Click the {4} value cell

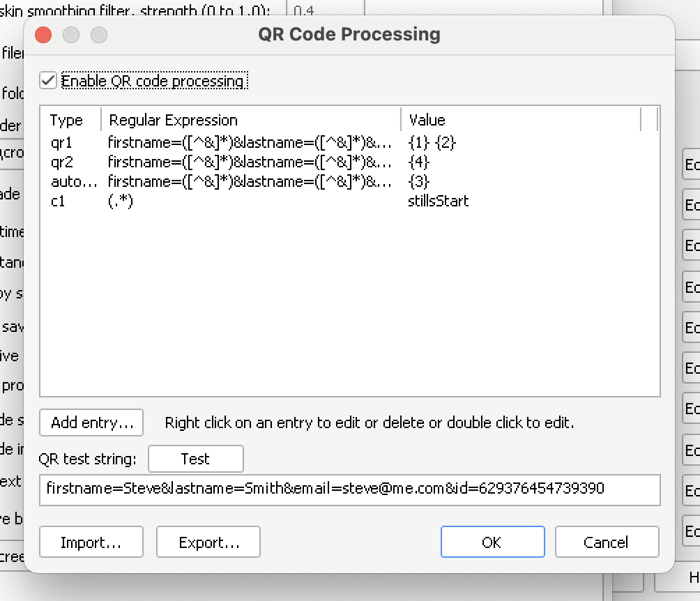pos(419,162)
